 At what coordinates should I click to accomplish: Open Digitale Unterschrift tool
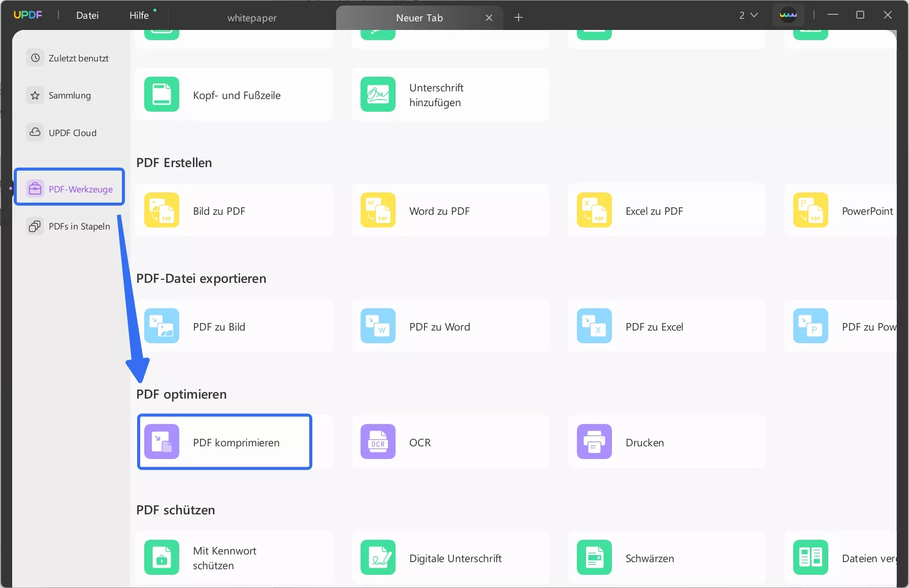pos(450,558)
